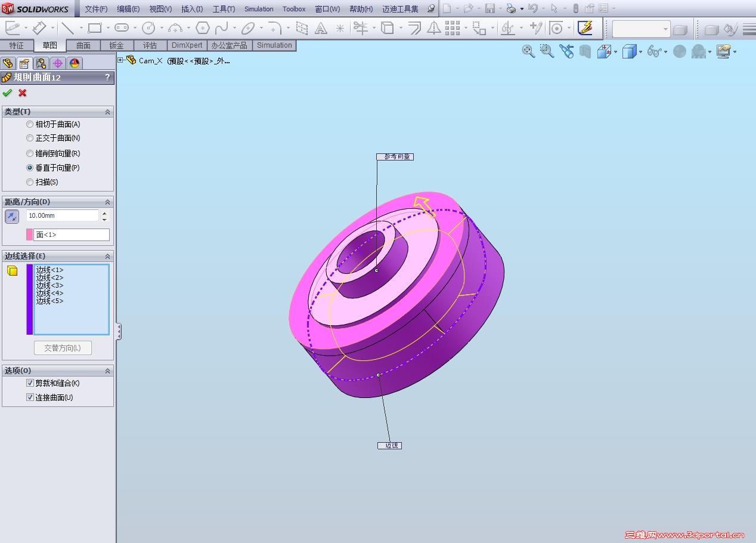Select the Trim Entities tool
Screen dimensions: 756x543
point(360,27)
